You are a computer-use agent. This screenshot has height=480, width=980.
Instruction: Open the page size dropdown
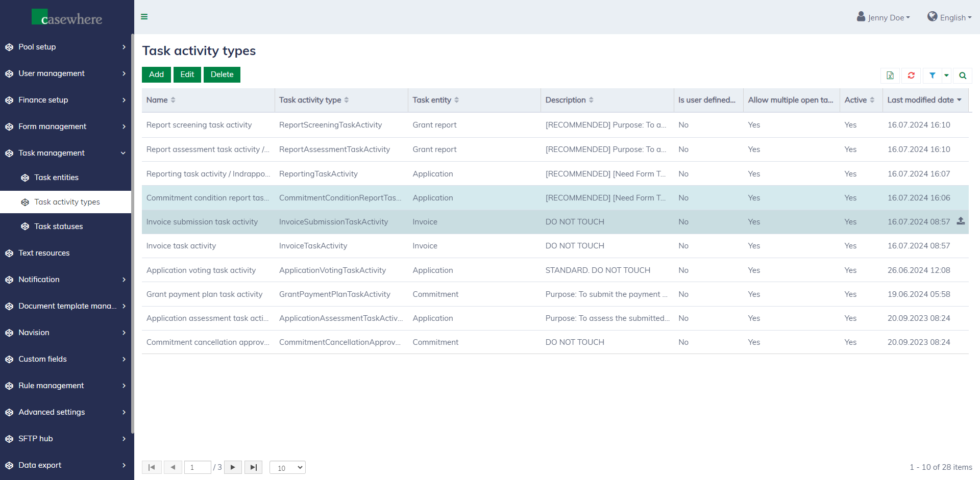click(287, 468)
